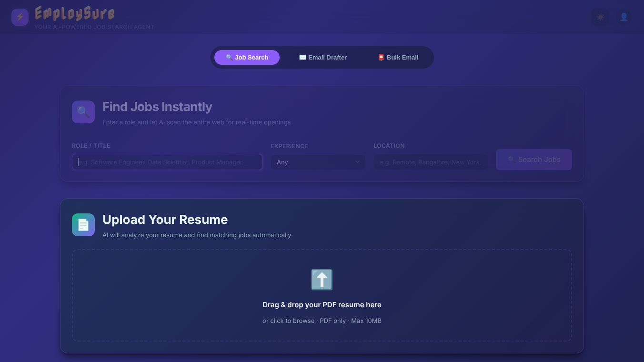
Task: Focus the Role / Title input field
Action: coord(167,162)
